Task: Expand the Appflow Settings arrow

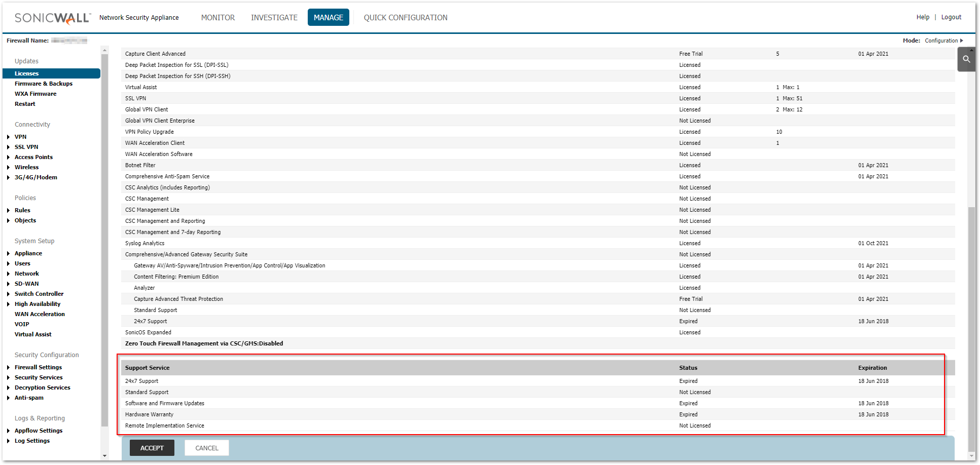Action: pyautogui.click(x=9, y=431)
